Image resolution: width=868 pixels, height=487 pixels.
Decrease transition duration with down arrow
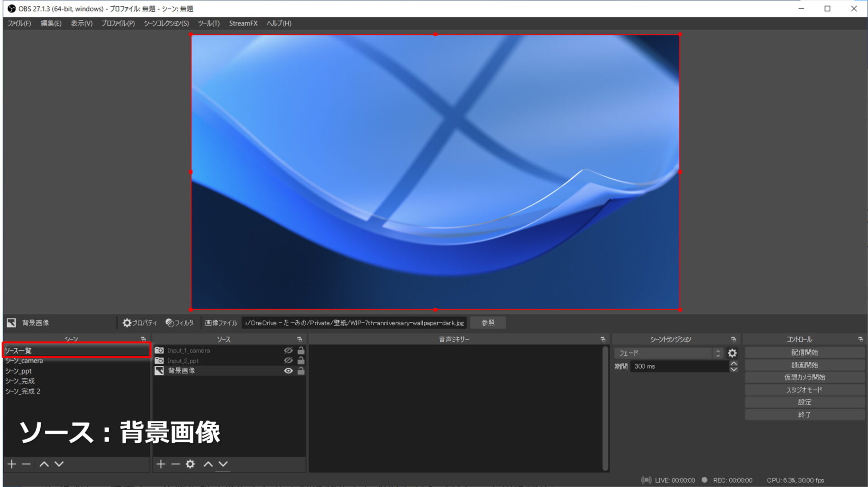click(734, 369)
